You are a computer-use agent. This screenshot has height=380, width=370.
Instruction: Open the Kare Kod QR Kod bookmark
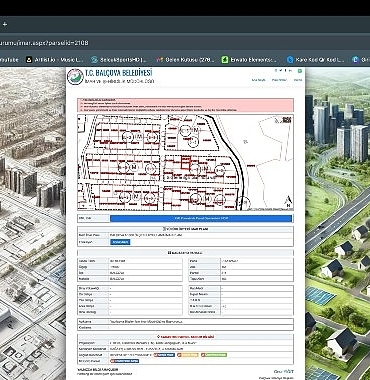pyautogui.click(x=315, y=60)
